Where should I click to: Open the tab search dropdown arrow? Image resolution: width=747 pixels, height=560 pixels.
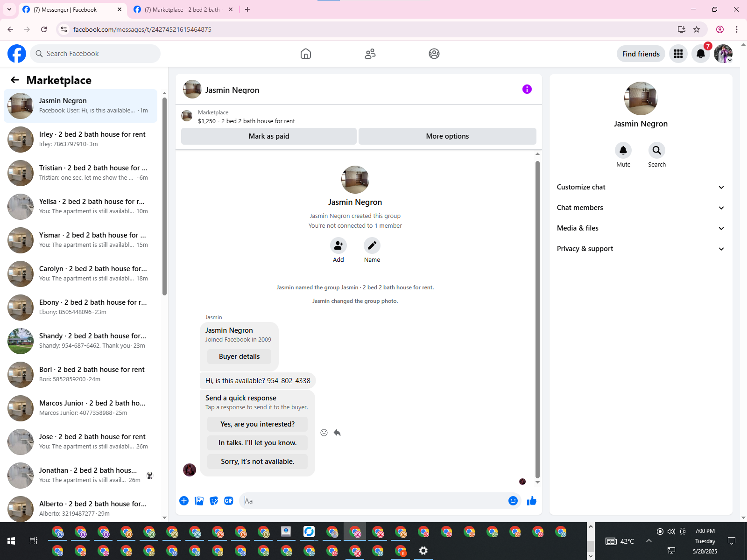[9, 9]
